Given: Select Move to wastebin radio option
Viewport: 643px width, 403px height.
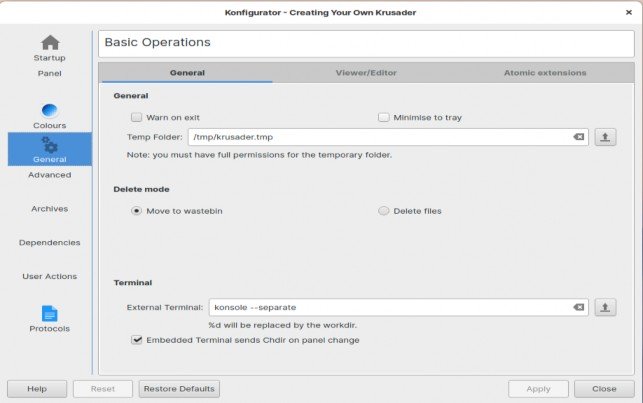Looking at the screenshot, I should tap(137, 211).
